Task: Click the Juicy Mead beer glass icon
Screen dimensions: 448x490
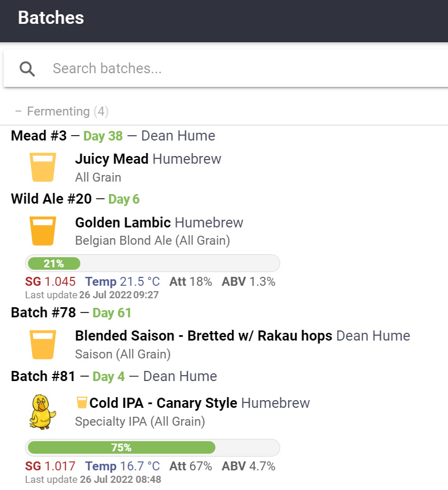Action: click(x=43, y=167)
